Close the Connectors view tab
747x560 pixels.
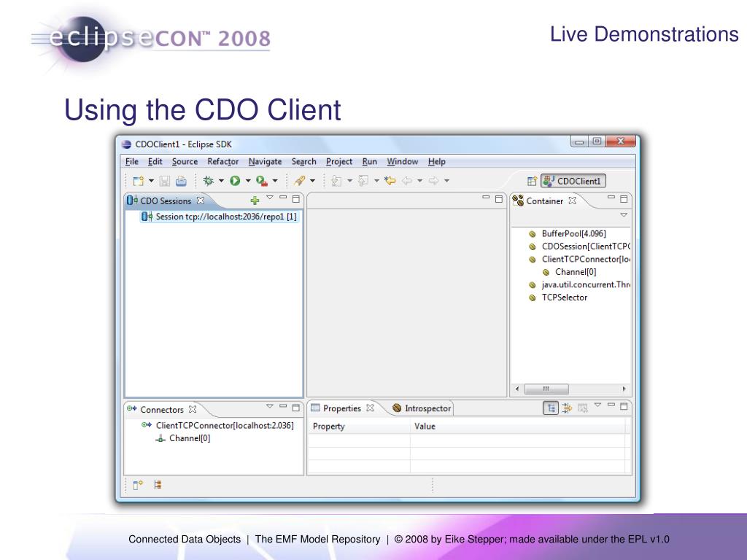click(193, 409)
